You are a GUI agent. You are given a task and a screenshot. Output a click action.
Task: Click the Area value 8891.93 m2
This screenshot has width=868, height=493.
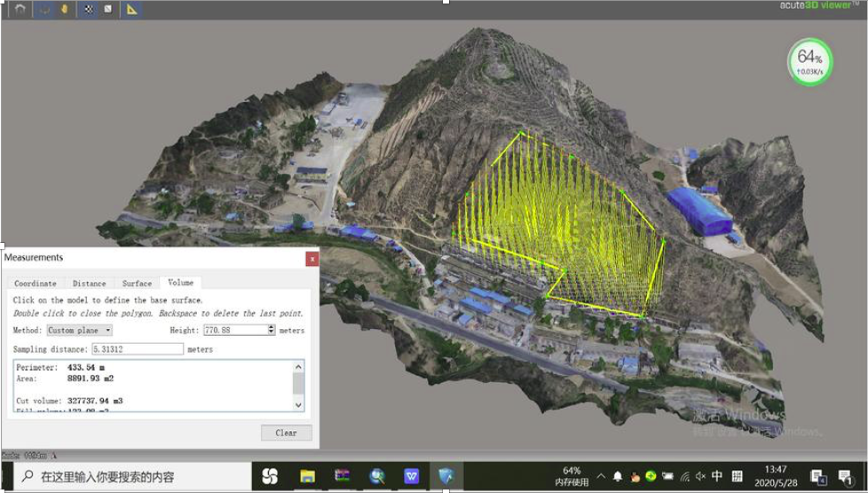91,379
